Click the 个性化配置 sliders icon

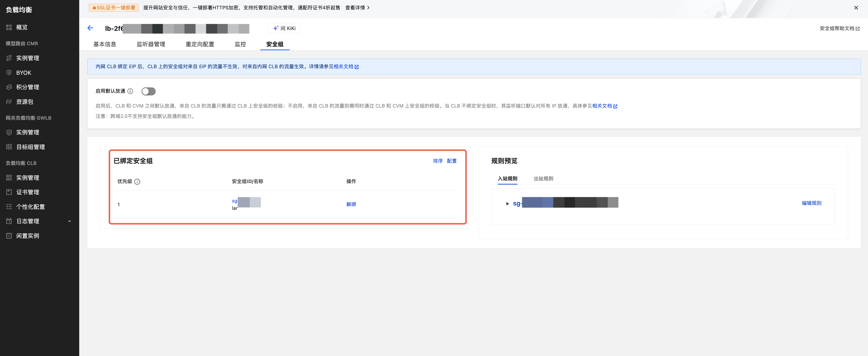coord(9,207)
